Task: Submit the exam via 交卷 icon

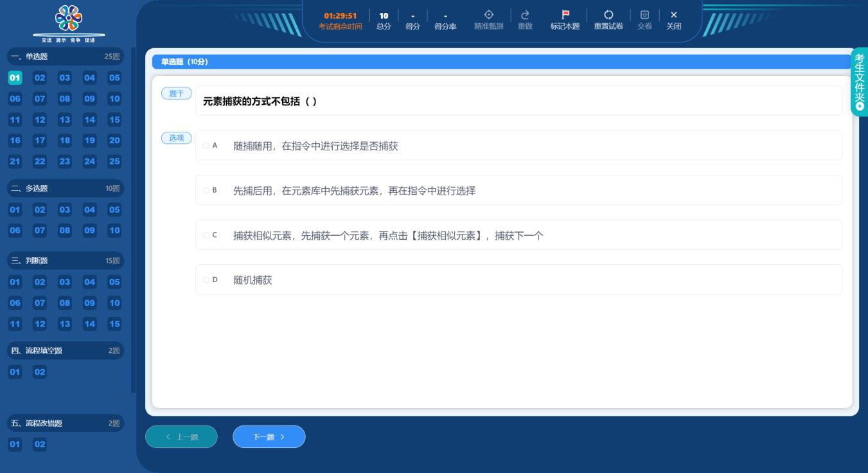Action: pos(644,15)
